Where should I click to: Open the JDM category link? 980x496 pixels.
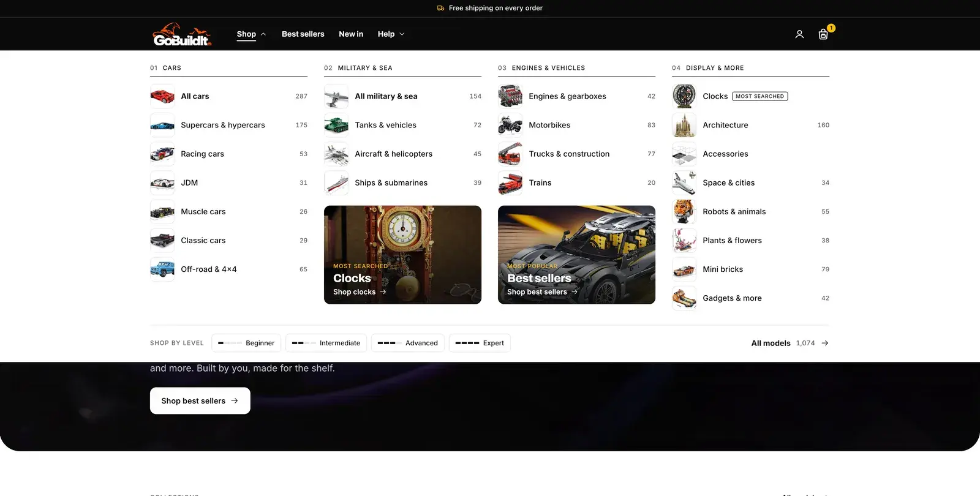coord(228,182)
